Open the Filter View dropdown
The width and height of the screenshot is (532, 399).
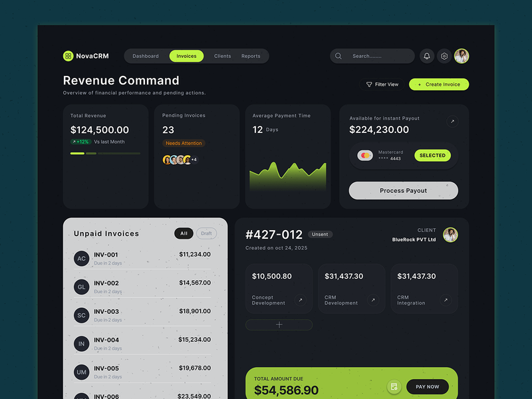pos(382,84)
